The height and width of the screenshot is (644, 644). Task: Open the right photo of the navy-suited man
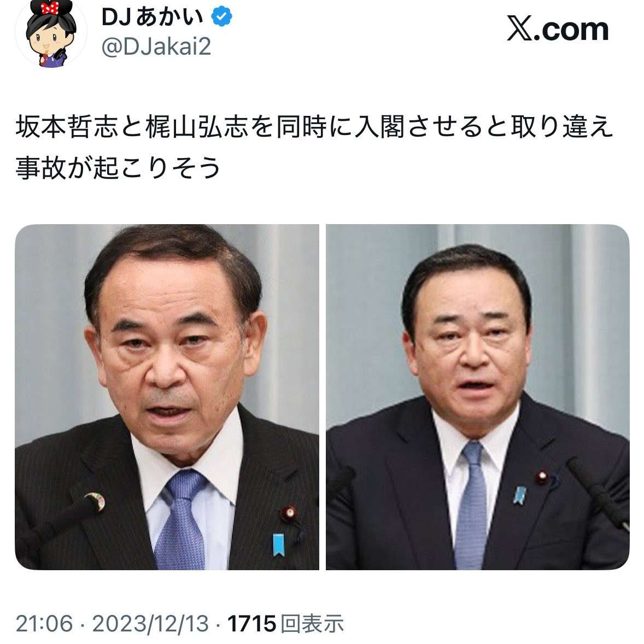(x=478, y=397)
